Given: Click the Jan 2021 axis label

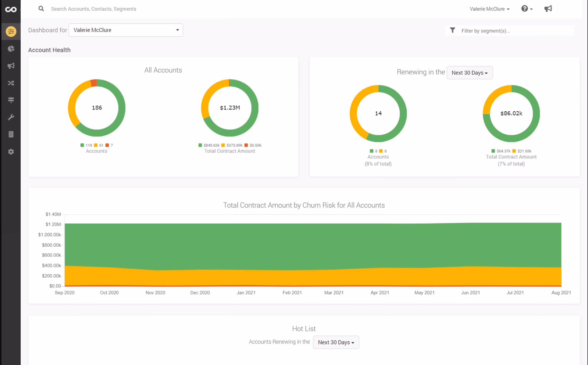Looking at the screenshot, I should tap(246, 293).
